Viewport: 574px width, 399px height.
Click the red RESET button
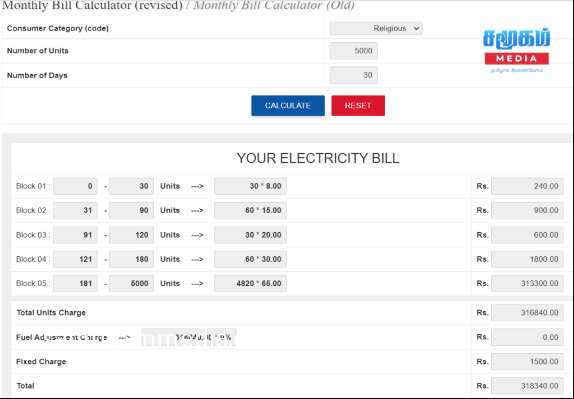tap(358, 105)
